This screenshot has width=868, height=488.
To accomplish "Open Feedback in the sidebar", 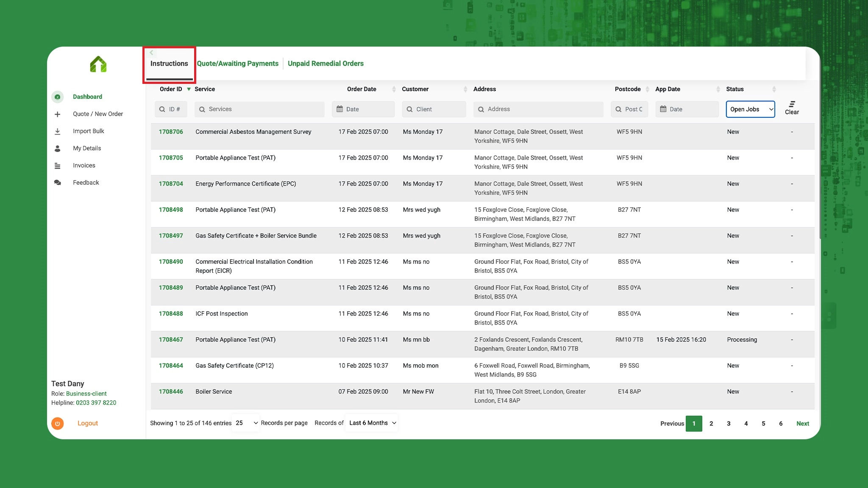I will tap(86, 183).
